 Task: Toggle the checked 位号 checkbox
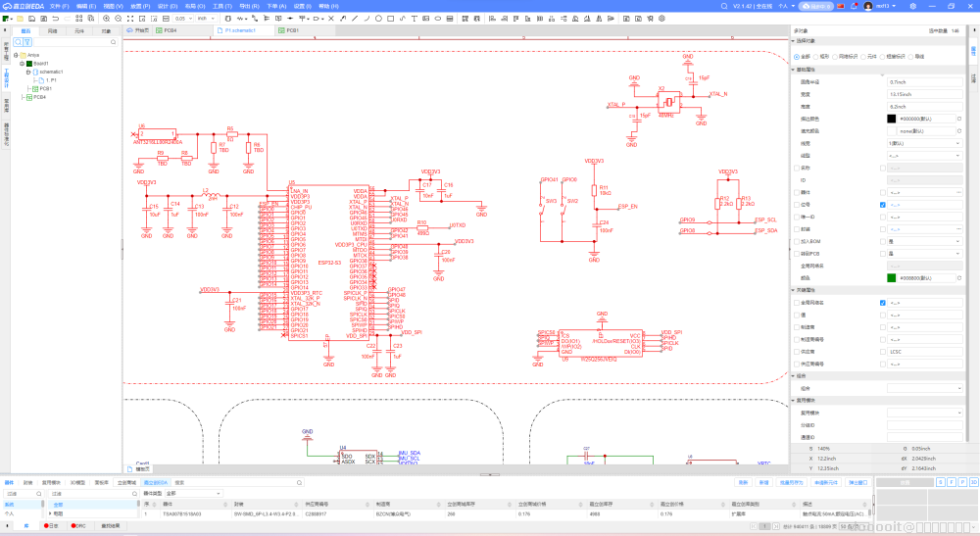click(883, 205)
